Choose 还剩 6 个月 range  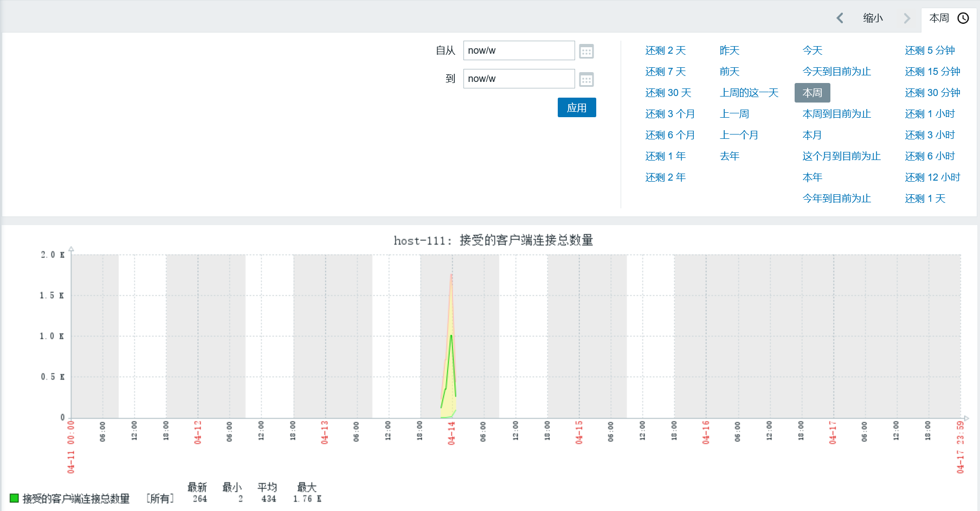click(670, 135)
